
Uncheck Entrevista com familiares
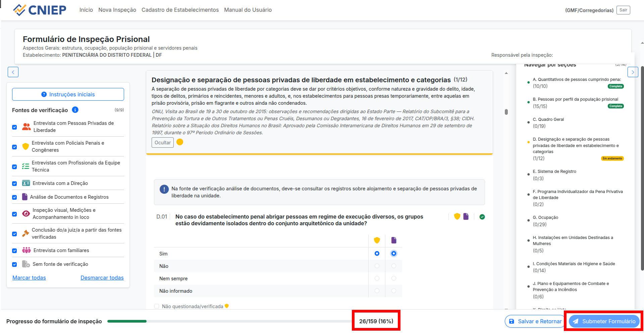(14, 250)
